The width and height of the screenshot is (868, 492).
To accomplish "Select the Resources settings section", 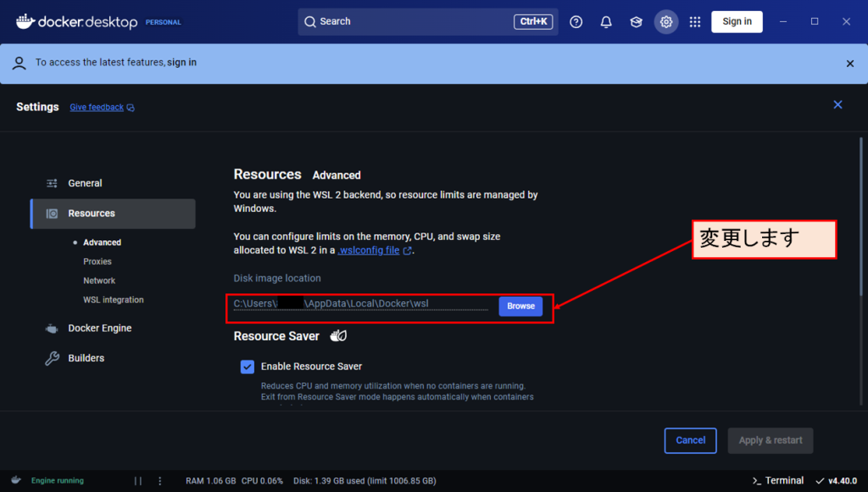I will point(113,214).
